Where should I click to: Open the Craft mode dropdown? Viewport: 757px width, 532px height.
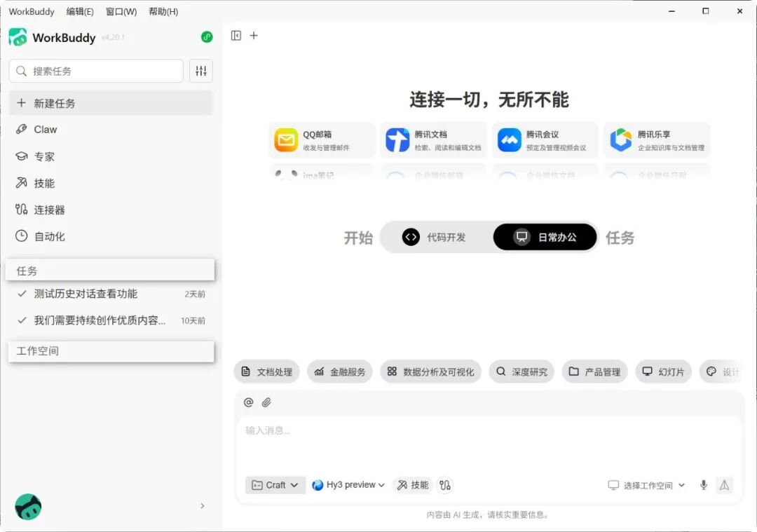coord(275,485)
